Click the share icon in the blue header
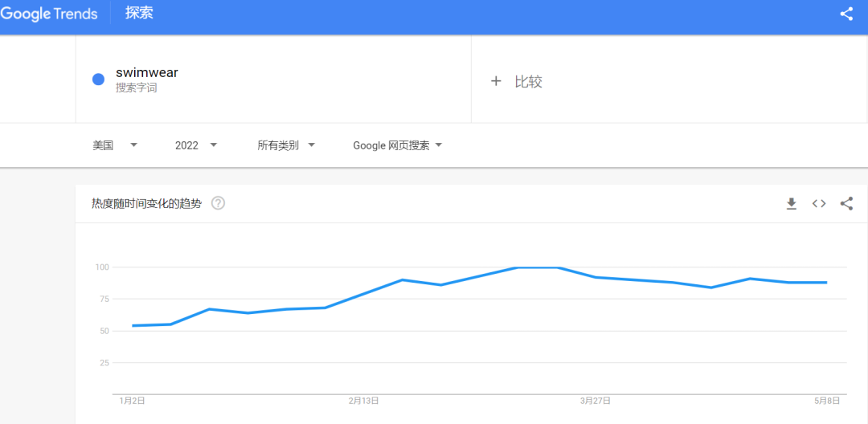The image size is (868, 424). pyautogui.click(x=846, y=14)
